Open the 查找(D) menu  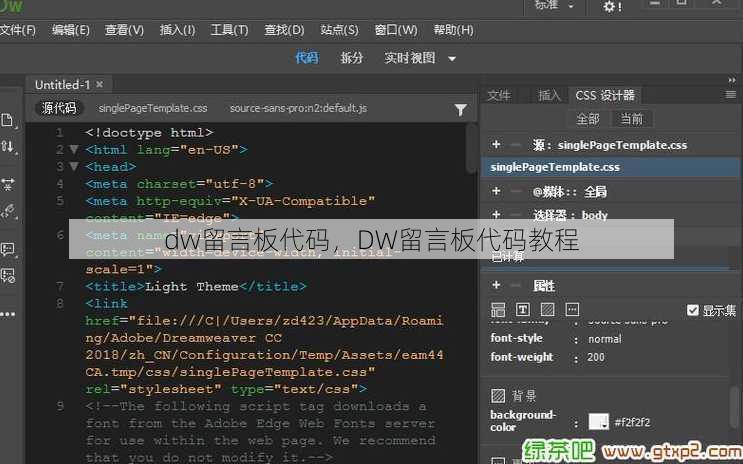coord(284,30)
